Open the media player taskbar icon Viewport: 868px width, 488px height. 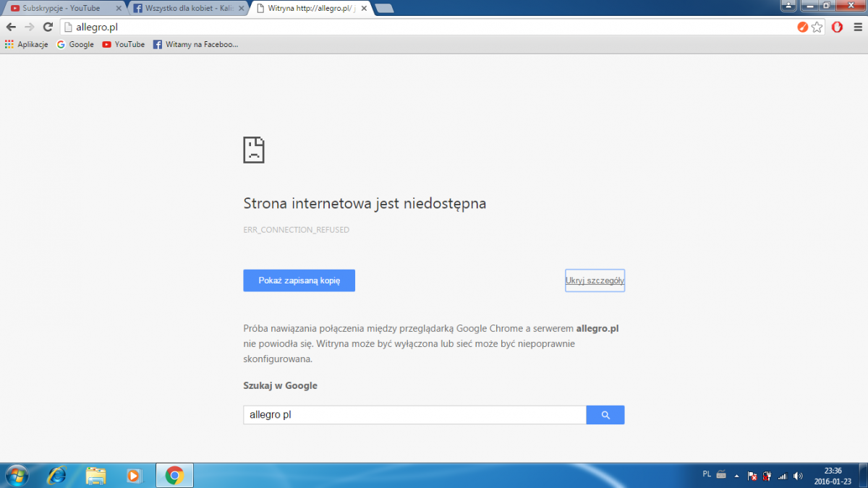[x=135, y=475]
